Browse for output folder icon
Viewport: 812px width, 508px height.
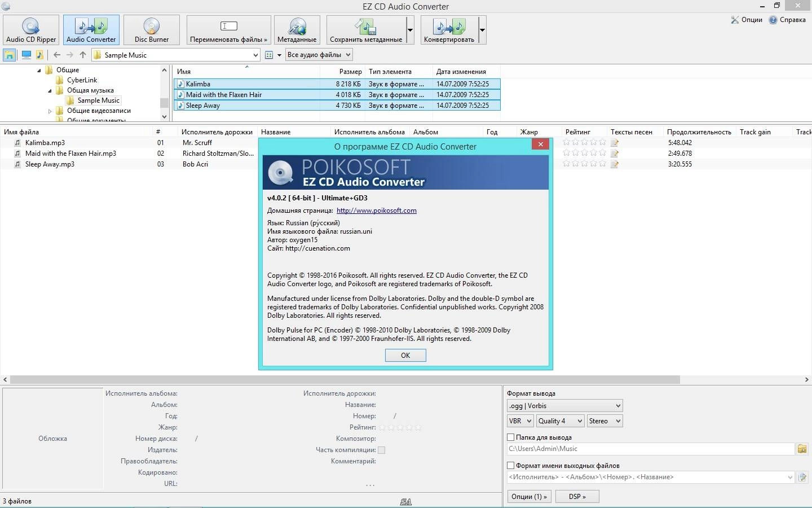pos(802,449)
